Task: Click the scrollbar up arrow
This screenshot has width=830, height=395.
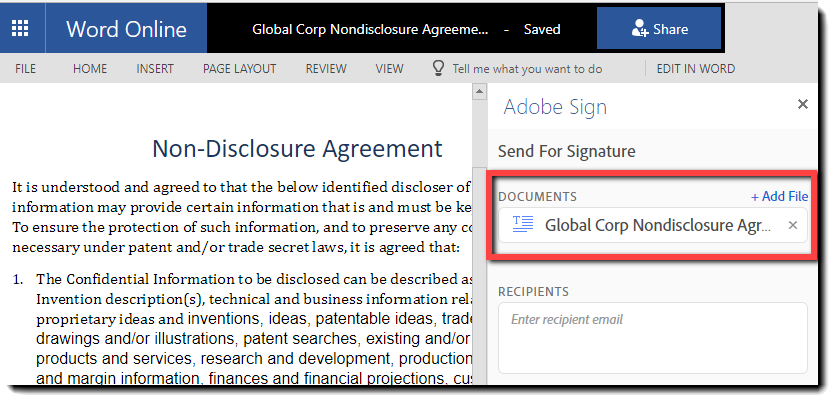Action: (480, 92)
